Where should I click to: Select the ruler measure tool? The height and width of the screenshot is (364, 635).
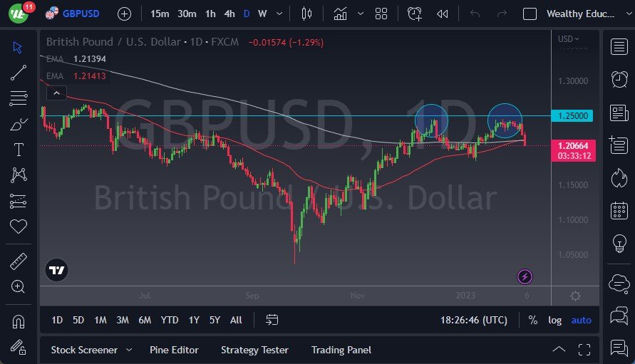[19, 261]
